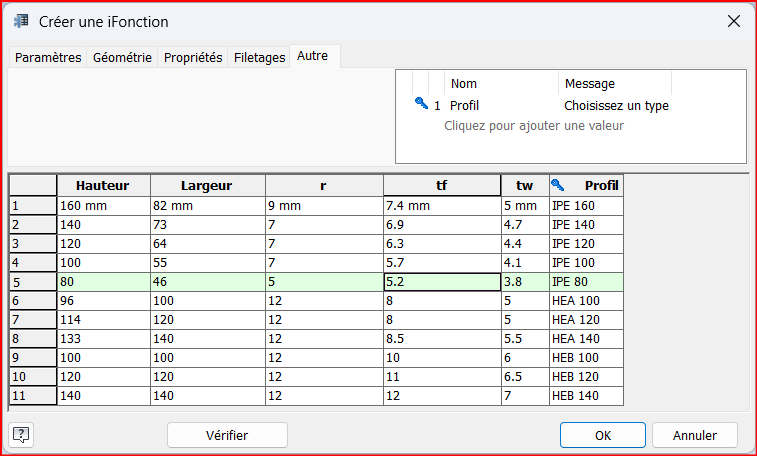
Task: Select row header number 5
Action: [x=32, y=283]
